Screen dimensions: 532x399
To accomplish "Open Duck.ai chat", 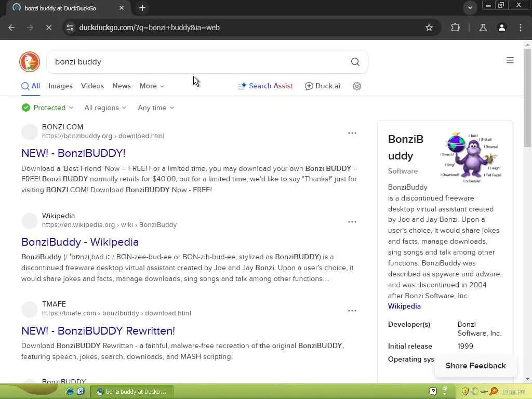I will [322, 86].
